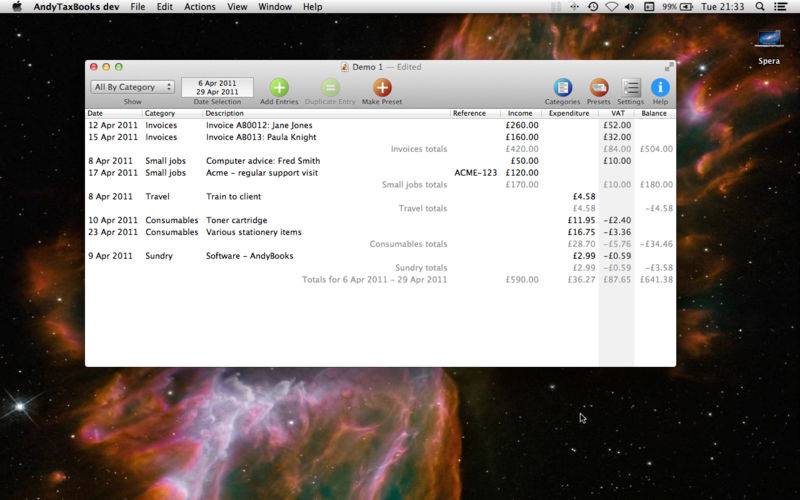Click the £260.00 income value
800x500 pixels.
pyautogui.click(x=522, y=125)
